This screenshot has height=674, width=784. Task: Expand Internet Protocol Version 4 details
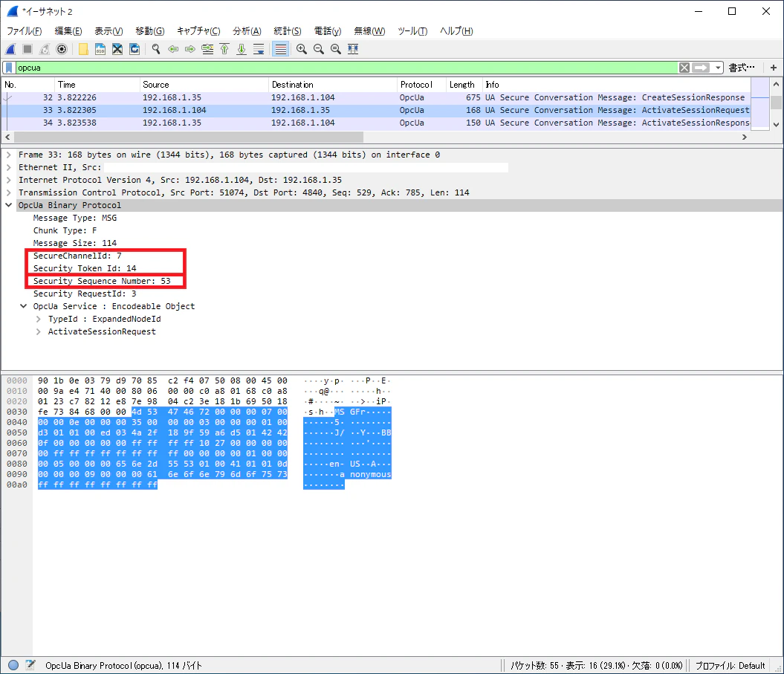(x=8, y=180)
